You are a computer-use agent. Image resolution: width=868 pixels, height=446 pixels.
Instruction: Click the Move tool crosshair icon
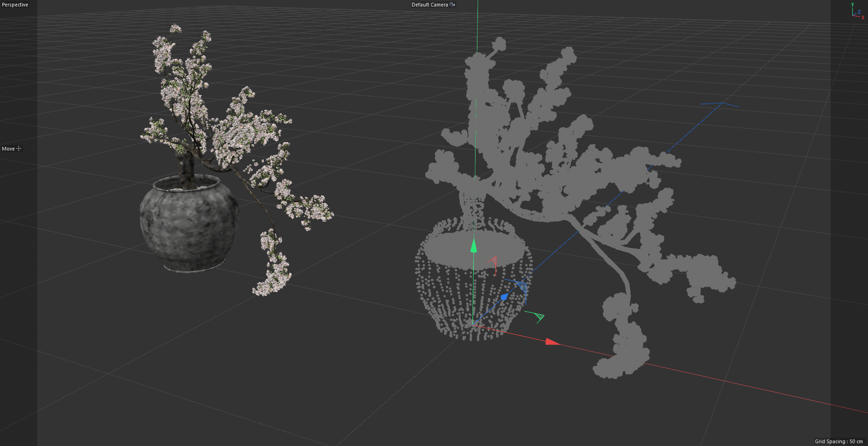(x=19, y=149)
